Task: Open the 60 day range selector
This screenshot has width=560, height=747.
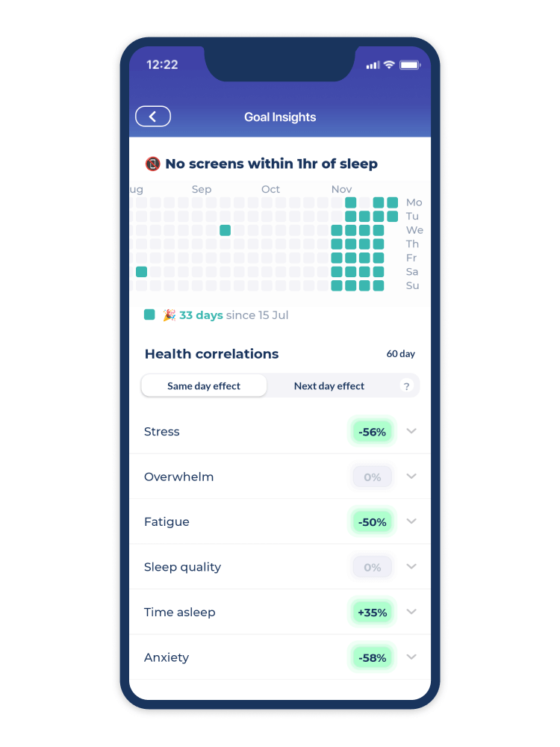Action: (x=400, y=354)
